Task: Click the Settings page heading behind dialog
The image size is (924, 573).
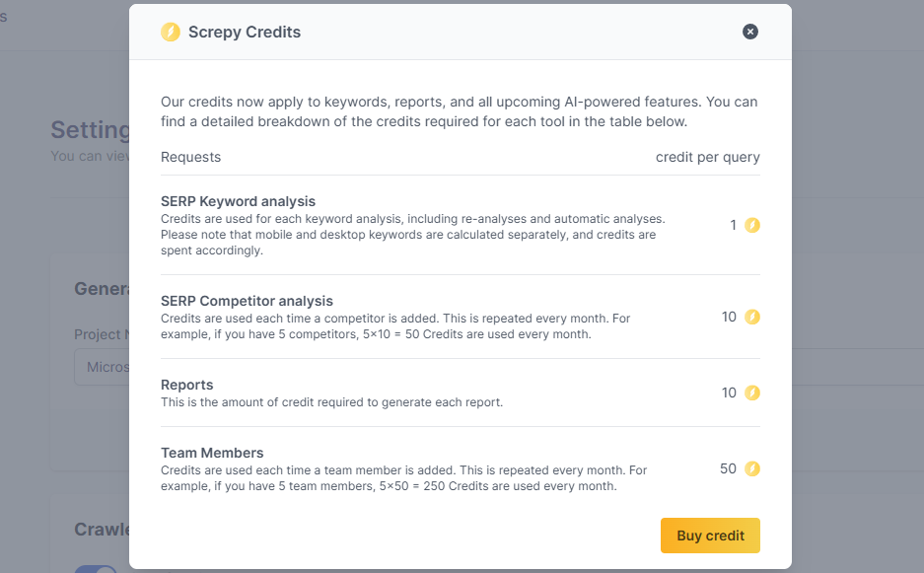Action: 90,130
